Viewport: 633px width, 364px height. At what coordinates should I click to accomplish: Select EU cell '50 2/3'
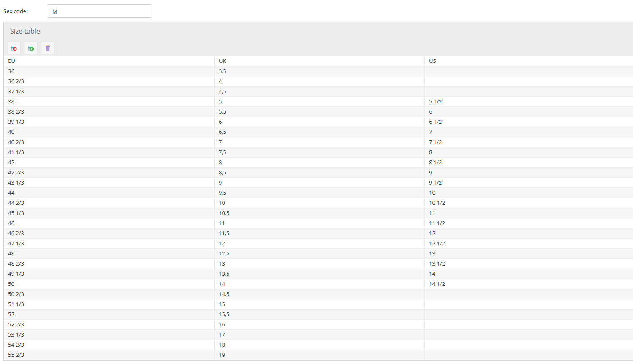[x=109, y=294]
